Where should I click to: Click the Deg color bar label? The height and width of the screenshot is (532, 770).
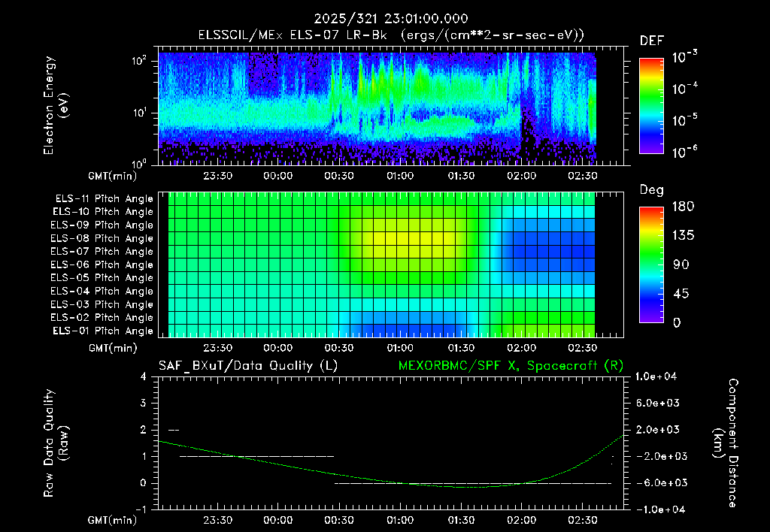click(652, 191)
